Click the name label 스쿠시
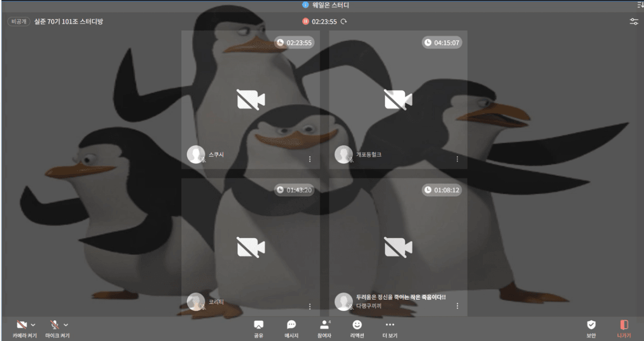The width and height of the screenshot is (644, 341). [216, 154]
